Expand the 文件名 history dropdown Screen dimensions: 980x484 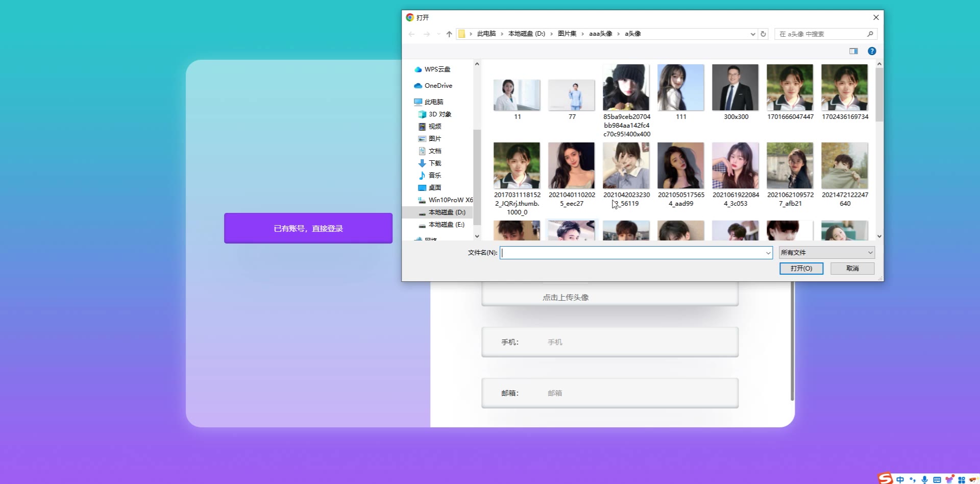point(768,253)
